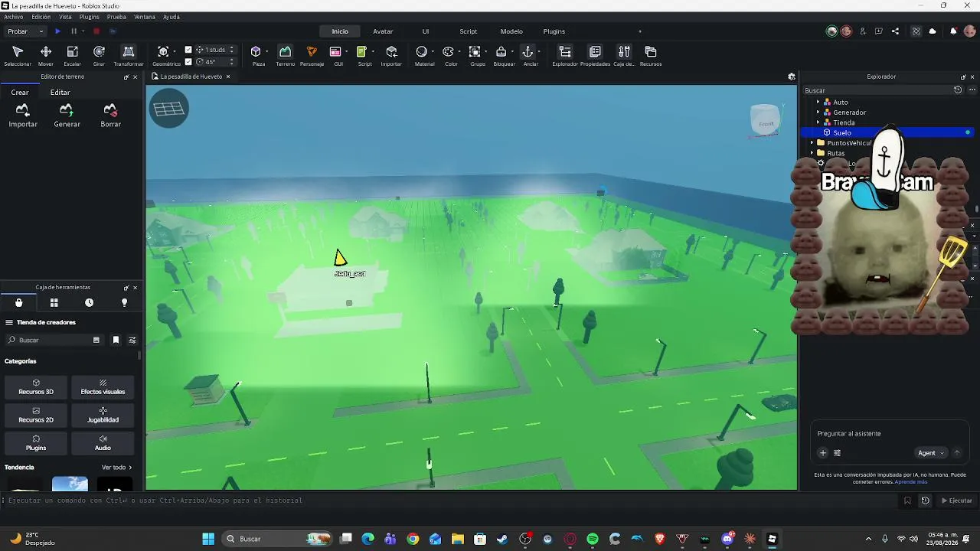The width and height of the screenshot is (980, 551).
Task: Switch to the Script ribbon tab
Action: [468, 31]
